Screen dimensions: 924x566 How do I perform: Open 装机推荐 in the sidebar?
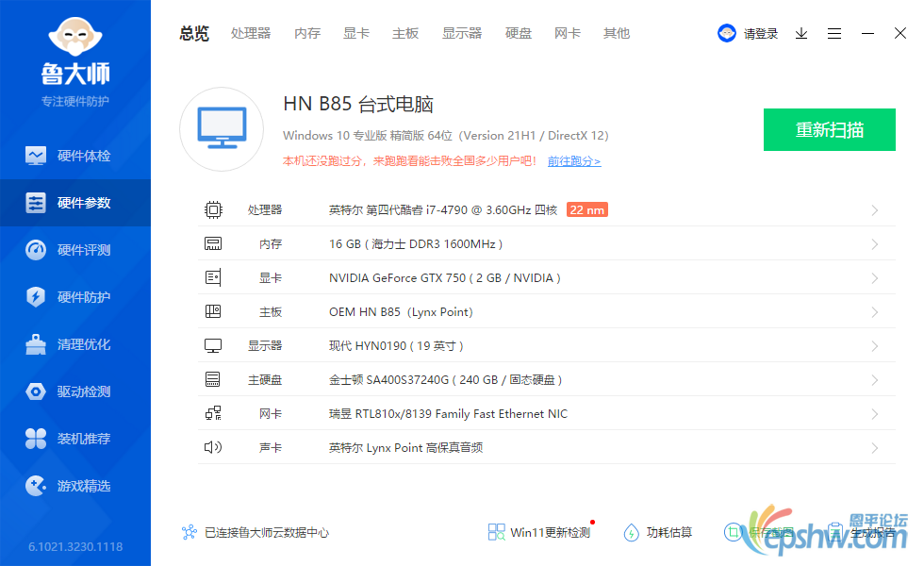click(x=75, y=439)
